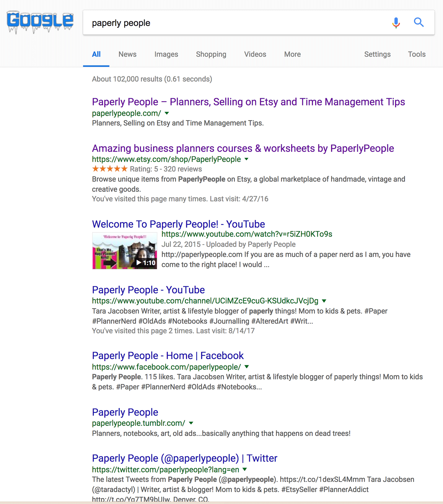Click the 'Planners, Selling on Etsy and Time Management Tips.' snippet
Viewport: 443px width, 504px height.
coord(178,123)
